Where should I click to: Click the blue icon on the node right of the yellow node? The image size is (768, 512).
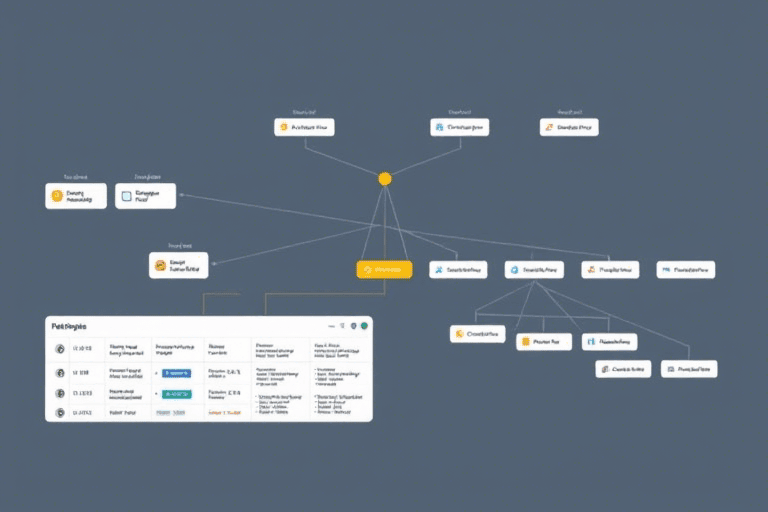tap(438, 269)
